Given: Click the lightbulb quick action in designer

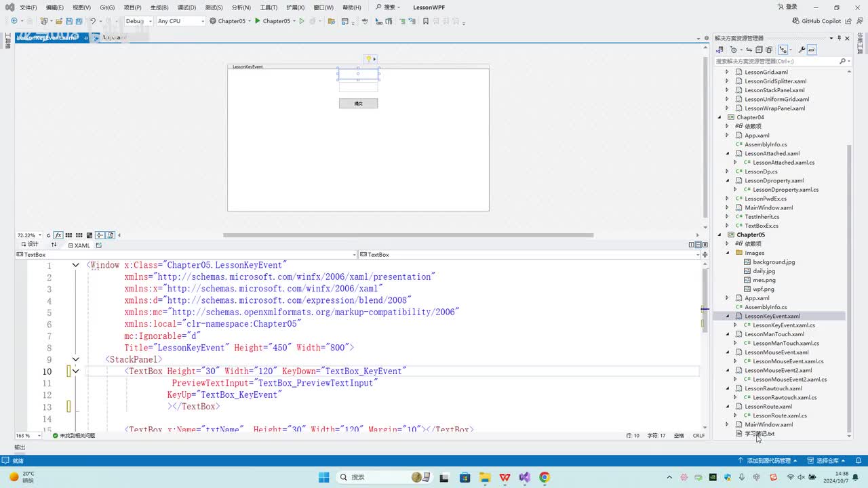Looking at the screenshot, I should 368,59.
